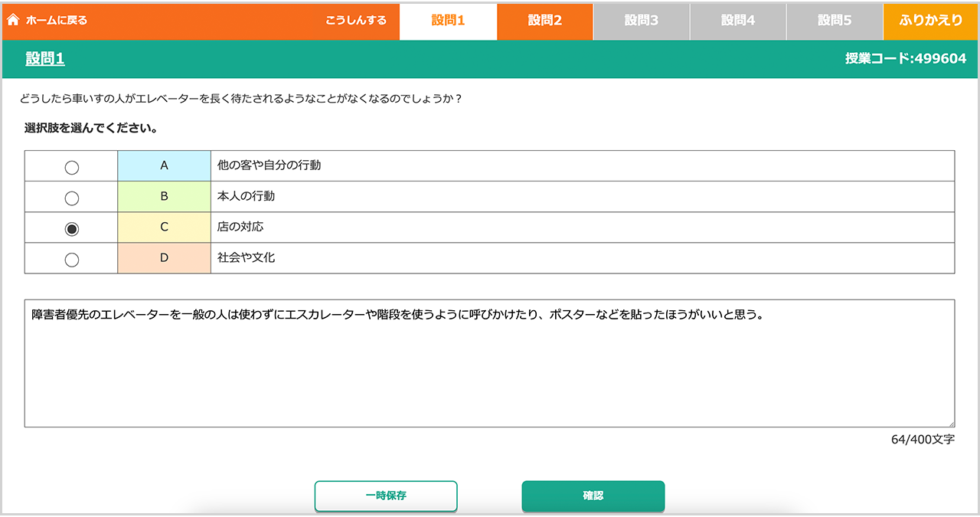The image size is (980, 517).
Task: Switch to the 設問1 tab
Action: [448, 21]
